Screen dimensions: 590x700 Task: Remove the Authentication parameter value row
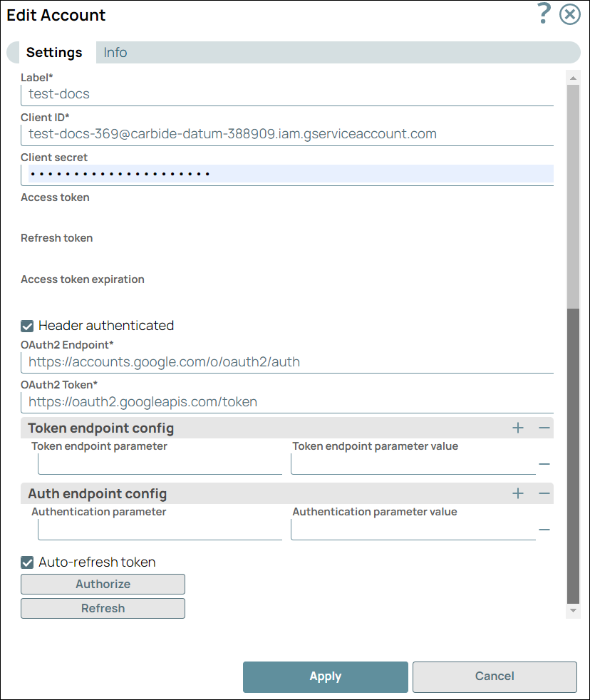coord(544,529)
